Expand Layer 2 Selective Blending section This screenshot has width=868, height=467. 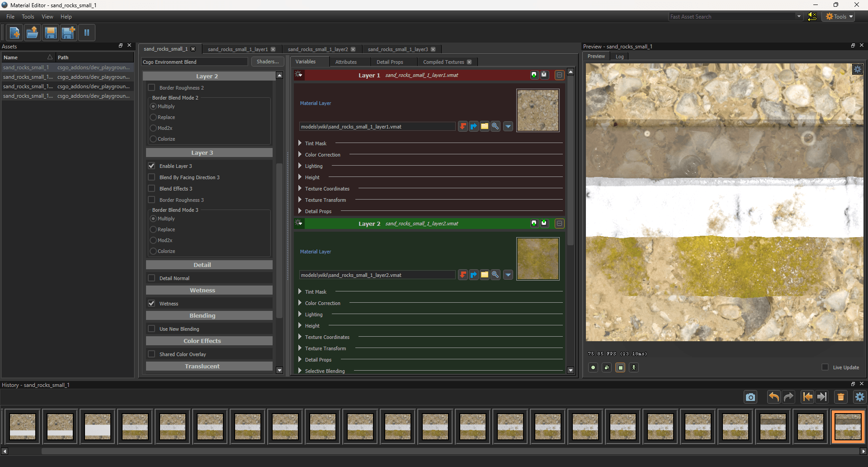click(x=300, y=371)
